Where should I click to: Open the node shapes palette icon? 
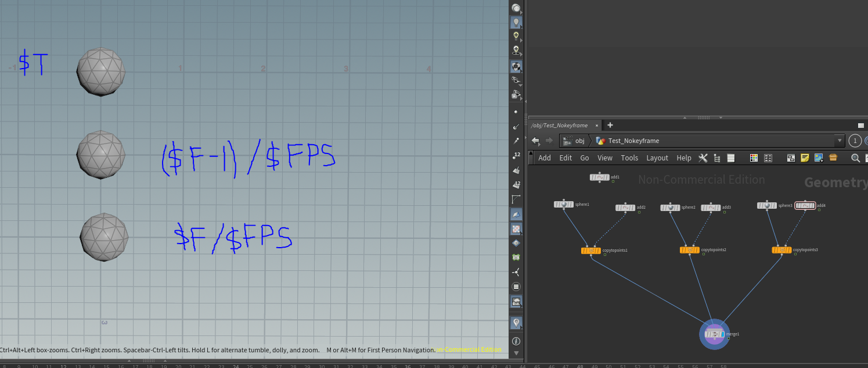click(768, 158)
